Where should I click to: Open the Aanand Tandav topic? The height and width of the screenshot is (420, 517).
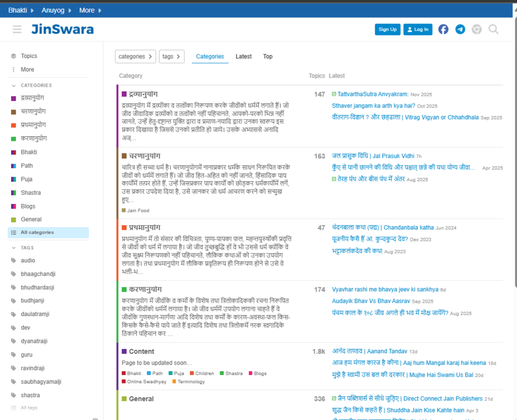[x=370, y=351]
